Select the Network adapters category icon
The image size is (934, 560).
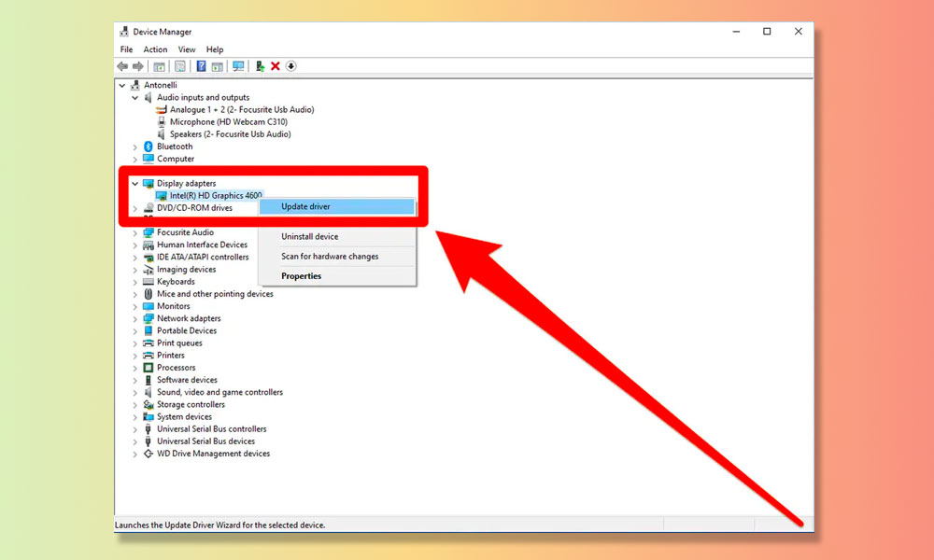point(149,318)
